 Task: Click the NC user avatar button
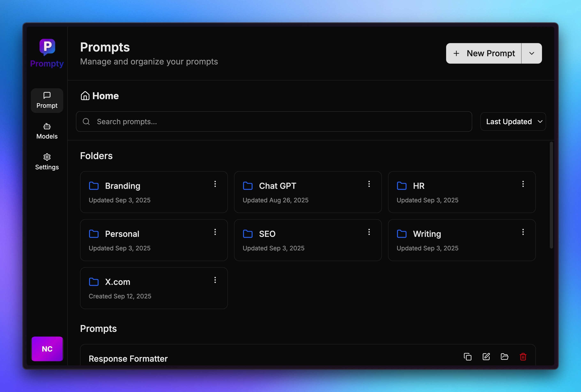click(47, 349)
